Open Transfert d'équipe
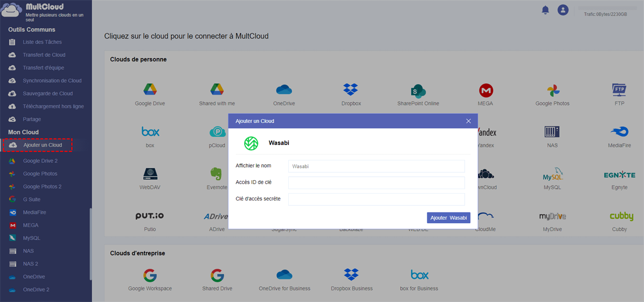Viewport: 644px width, 302px height. [x=44, y=68]
